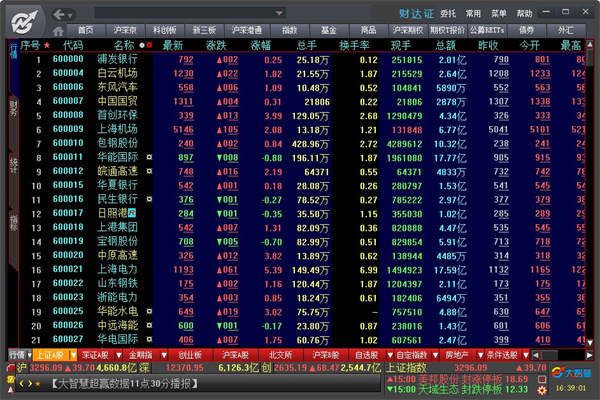Open the settings gear icon near the clock
Image resolution: width=600 pixels, height=400 pixels.
pyautogui.click(x=542, y=390)
